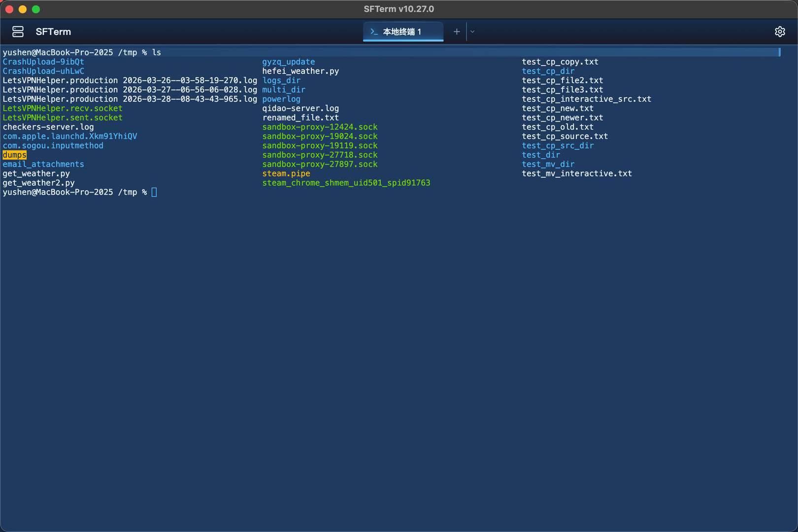Expand the new tab dropdown chevron
The width and height of the screenshot is (798, 532).
pyautogui.click(x=472, y=32)
